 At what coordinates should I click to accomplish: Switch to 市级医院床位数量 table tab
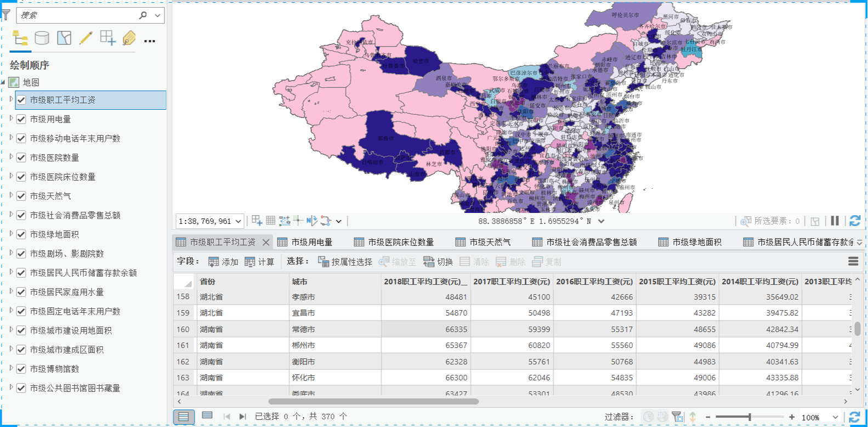point(394,242)
